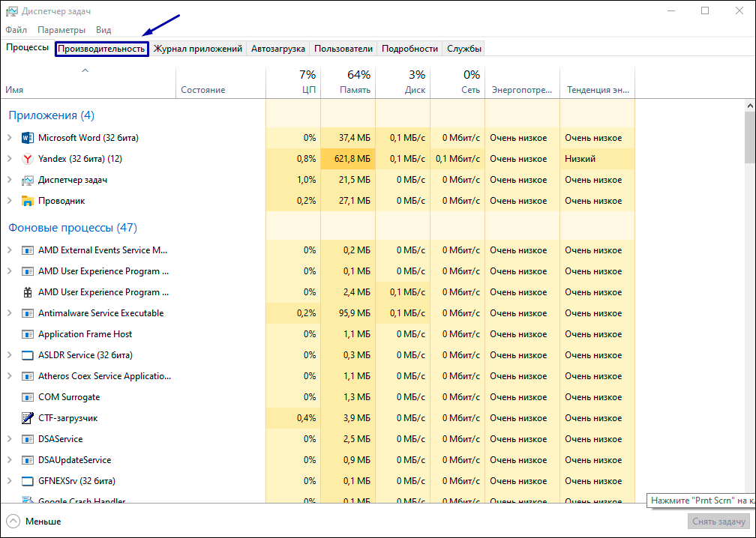This screenshot has height=538, width=756.
Task: Select the Диспетчер задач process icon
Action: pyautogui.click(x=28, y=180)
